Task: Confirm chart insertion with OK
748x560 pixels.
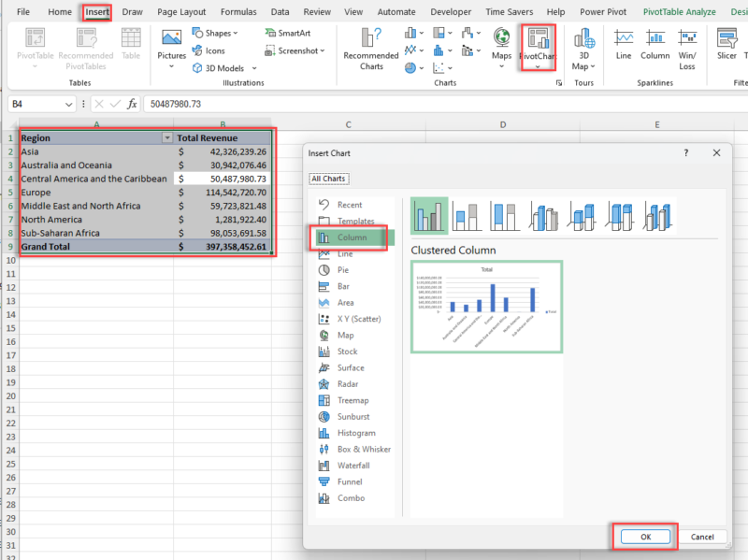Action: pyautogui.click(x=645, y=537)
